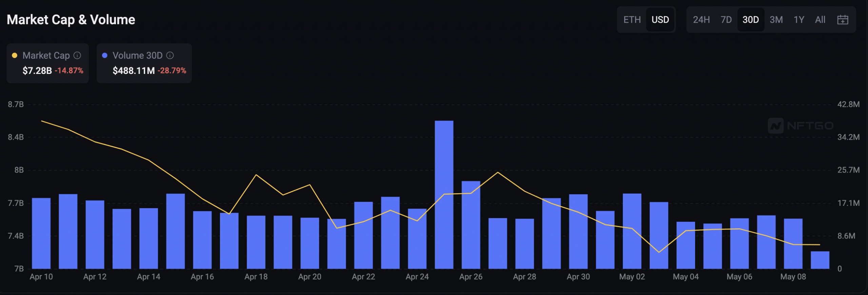Click the Apr 22 x-axis label
This screenshot has height=295, width=868.
363,277
